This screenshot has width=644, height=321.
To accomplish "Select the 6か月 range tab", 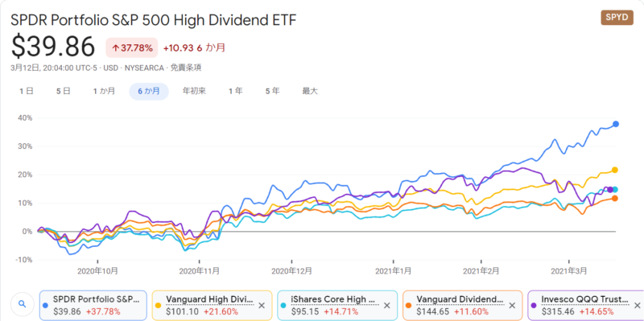I will [149, 92].
